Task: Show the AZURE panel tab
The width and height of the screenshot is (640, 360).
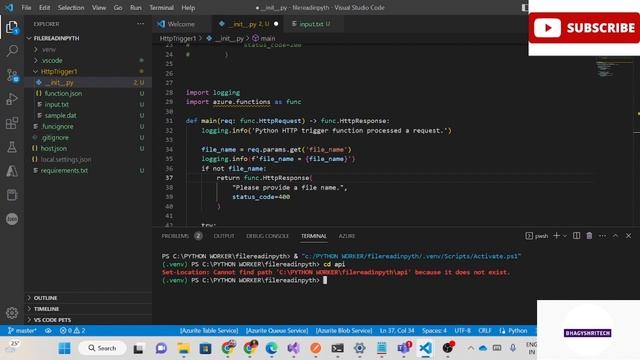Action: tap(347, 236)
